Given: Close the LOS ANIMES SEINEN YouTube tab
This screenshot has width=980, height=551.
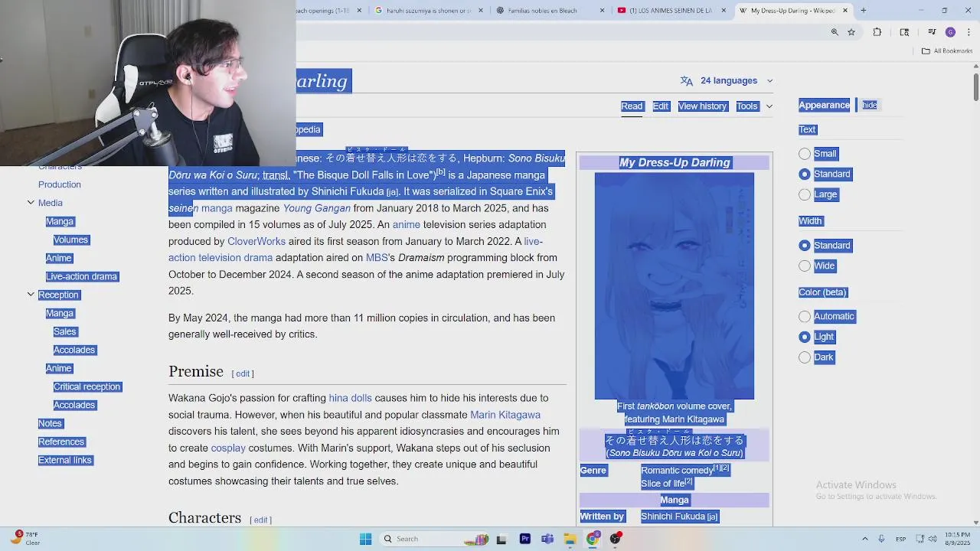Looking at the screenshot, I should point(724,11).
